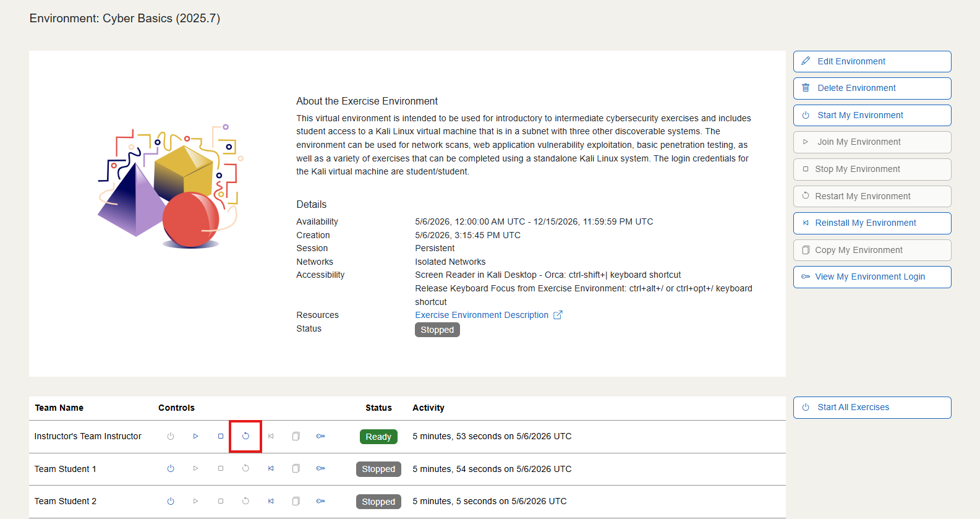Image resolution: width=980 pixels, height=519 pixels.
Task: Click the copy icon in Team Student 1 row
Action: coord(296,468)
